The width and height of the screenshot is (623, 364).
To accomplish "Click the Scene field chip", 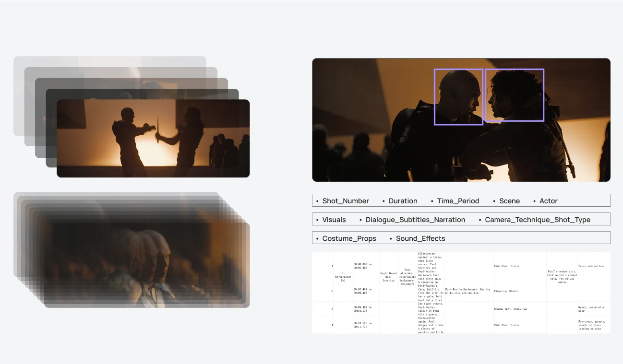I will tap(509, 201).
